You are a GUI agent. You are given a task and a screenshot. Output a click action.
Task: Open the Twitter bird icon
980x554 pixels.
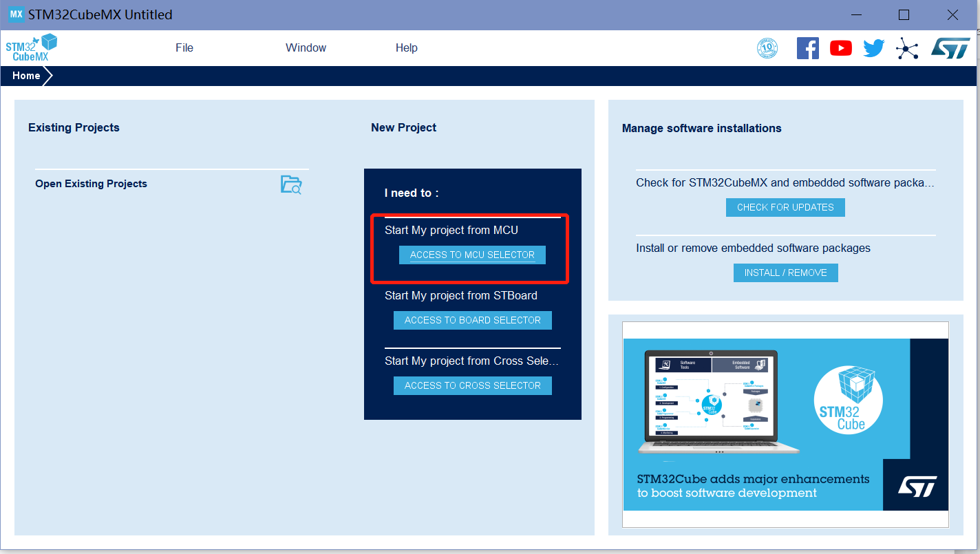point(873,48)
